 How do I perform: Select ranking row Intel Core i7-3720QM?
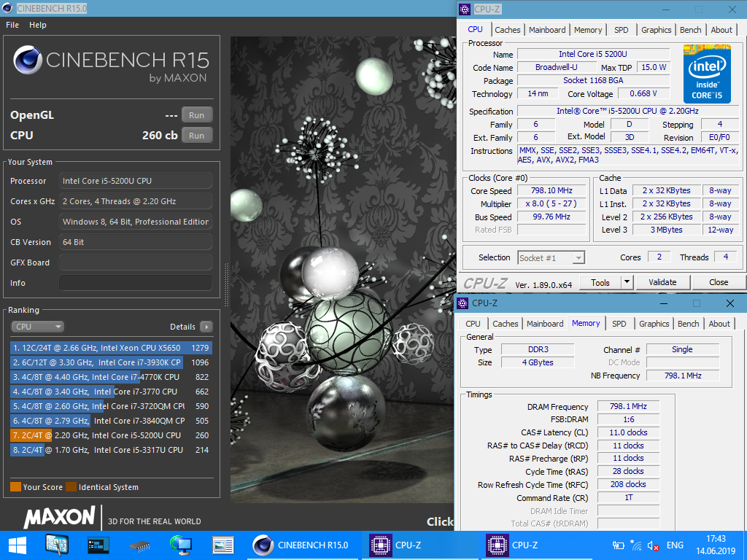(x=111, y=406)
